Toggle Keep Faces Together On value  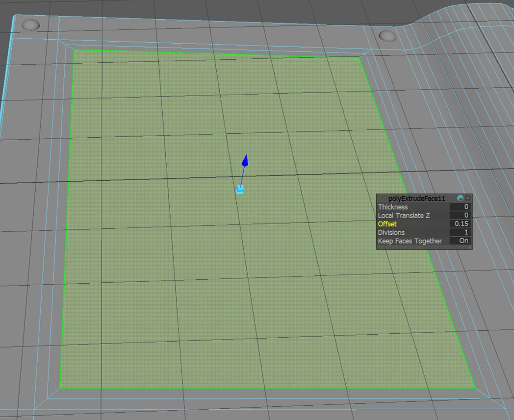coord(460,241)
